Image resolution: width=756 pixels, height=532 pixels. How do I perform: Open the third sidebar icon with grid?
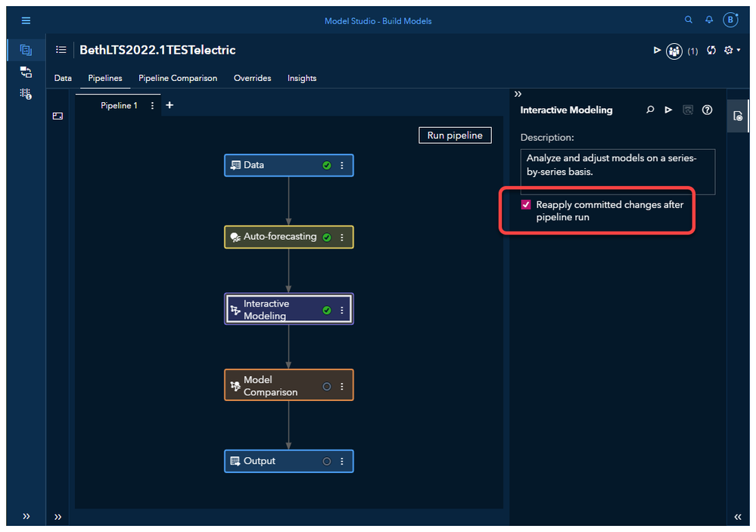click(26, 94)
